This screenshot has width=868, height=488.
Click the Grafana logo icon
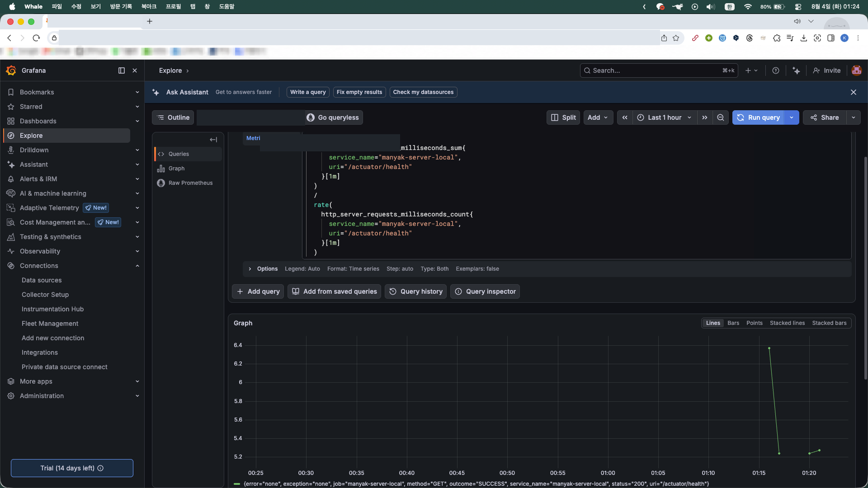tap(11, 70)
